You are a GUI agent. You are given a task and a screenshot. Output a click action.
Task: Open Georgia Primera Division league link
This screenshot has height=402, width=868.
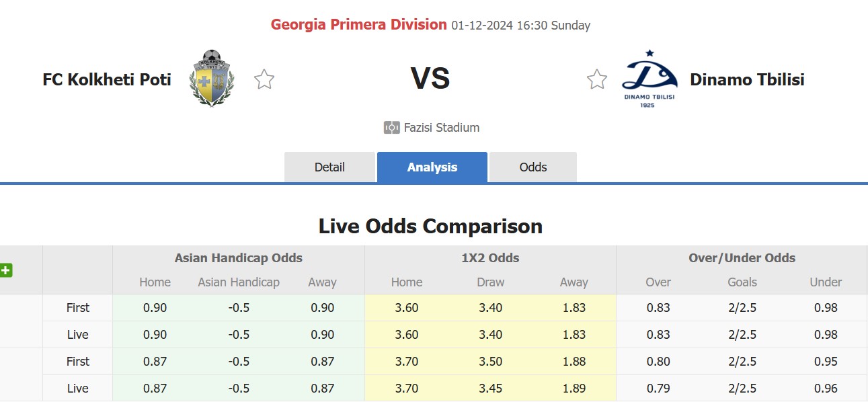coord(359,25)
